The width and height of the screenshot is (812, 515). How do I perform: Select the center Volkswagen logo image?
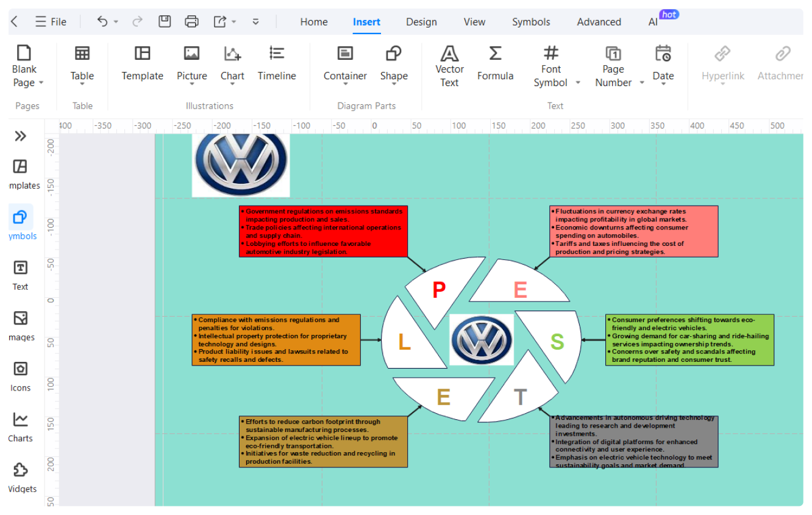482,340
